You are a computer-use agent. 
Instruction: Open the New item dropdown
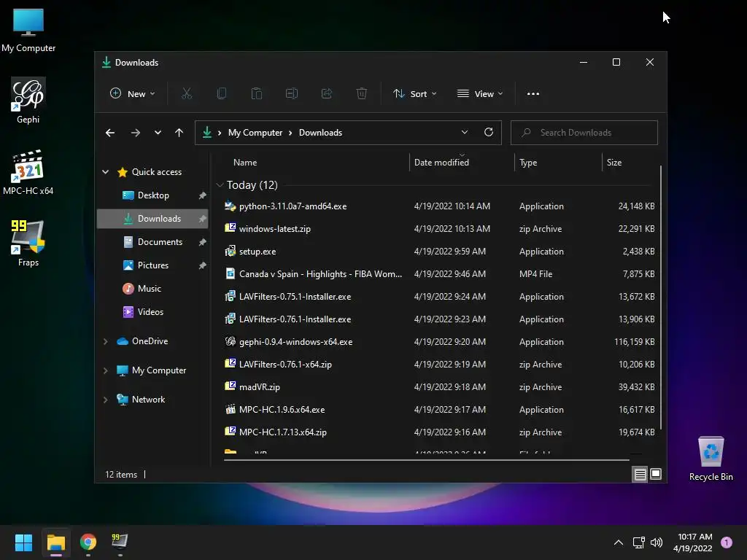click(x=133, y=94)
